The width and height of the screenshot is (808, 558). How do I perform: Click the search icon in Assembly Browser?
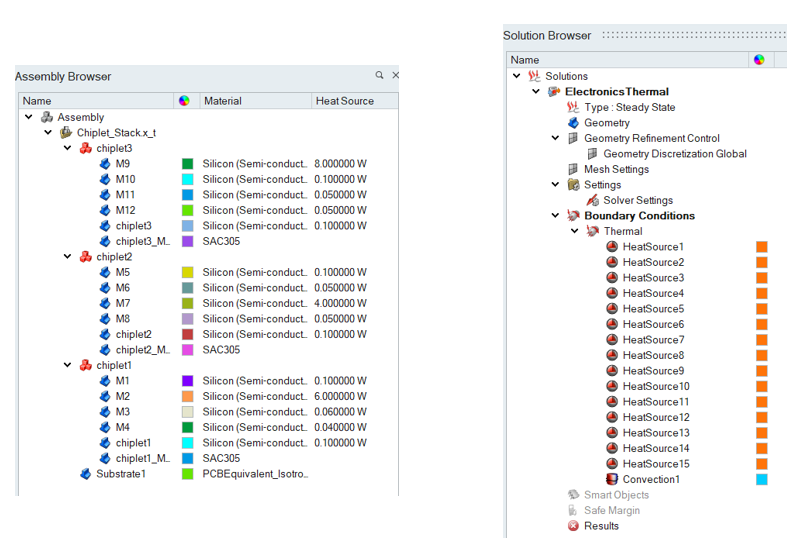pyautogui.click(x=380, y=76)
